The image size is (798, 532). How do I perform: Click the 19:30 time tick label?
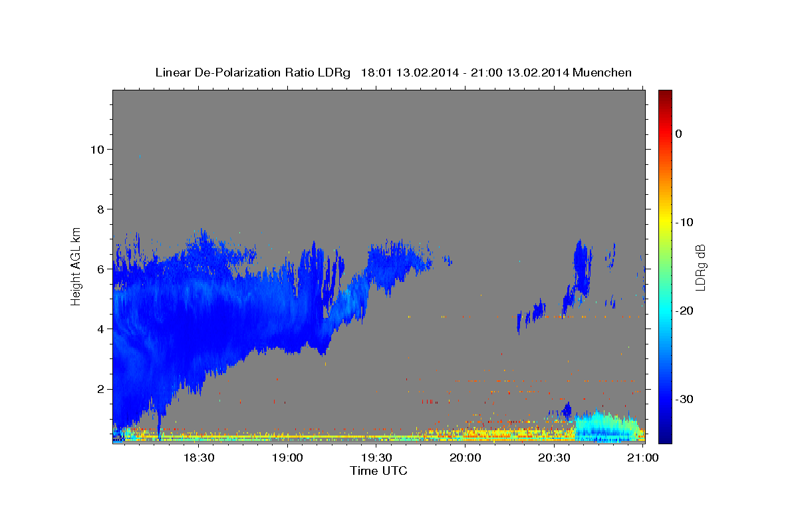pyautogui.click(x=376, y=458)
